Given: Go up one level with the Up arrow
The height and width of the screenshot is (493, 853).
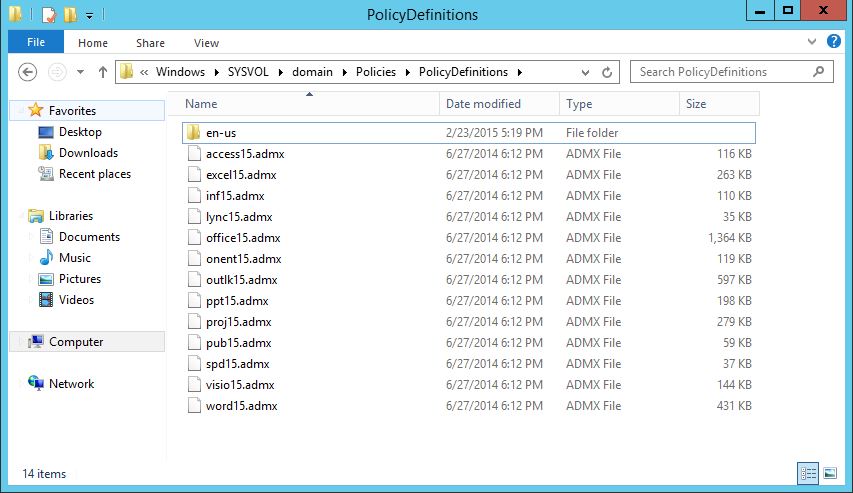Looking at the screenshot, I should (102, 72).
